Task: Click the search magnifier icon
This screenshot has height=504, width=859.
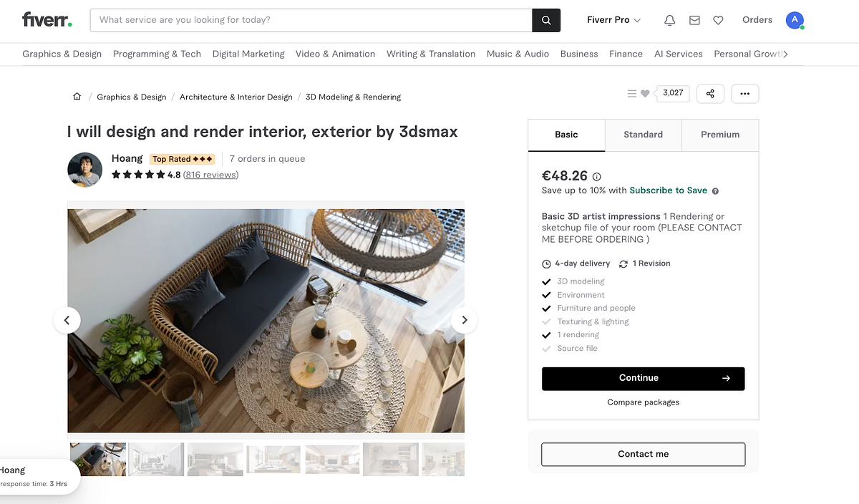Action: 546,20
